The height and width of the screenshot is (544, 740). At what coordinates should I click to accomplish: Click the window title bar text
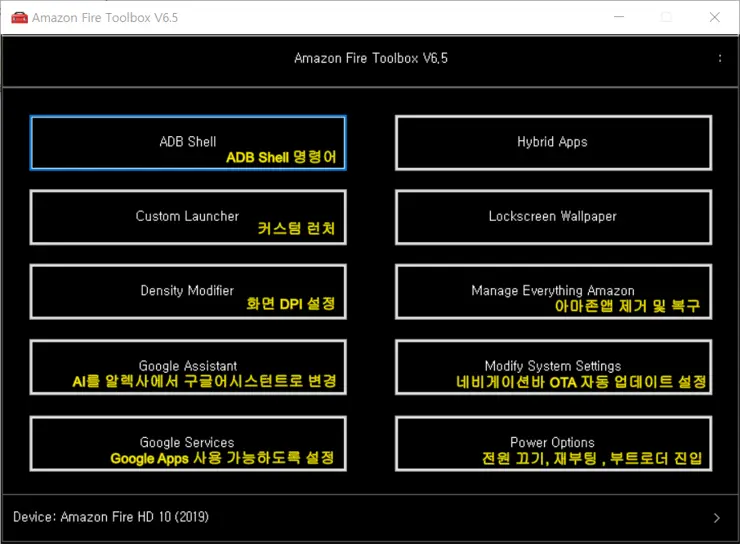pyautogui.click(x=92, y=17)
